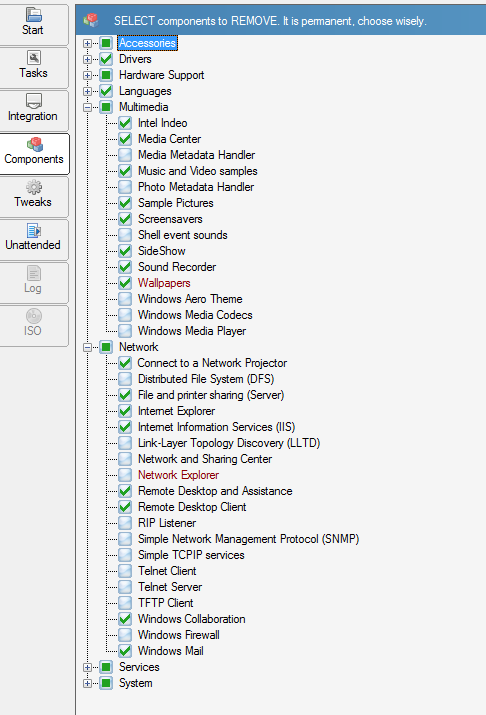
Task: Enable the Windows Firewall checkbox
Action: point(125,635)
